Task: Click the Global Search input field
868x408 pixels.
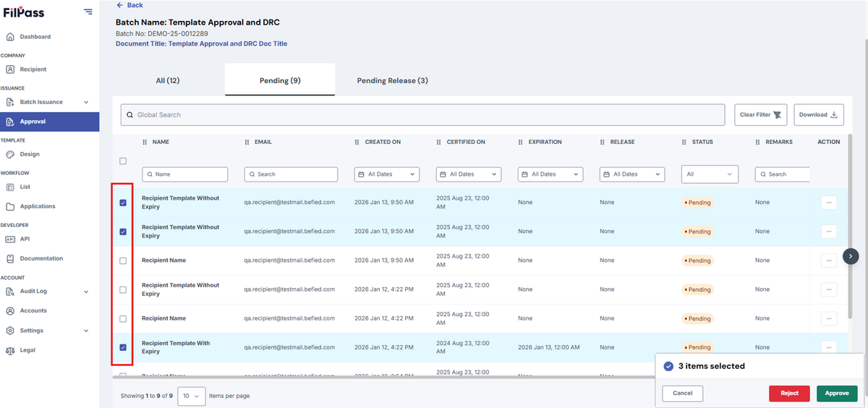Action: pyautogui.click(x=422, y=115)
